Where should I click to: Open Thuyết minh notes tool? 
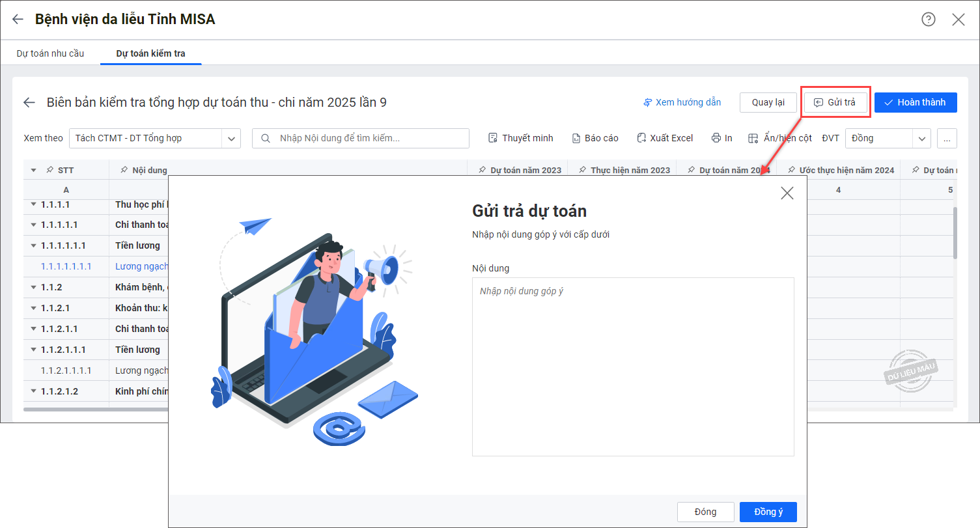[520, 138]
